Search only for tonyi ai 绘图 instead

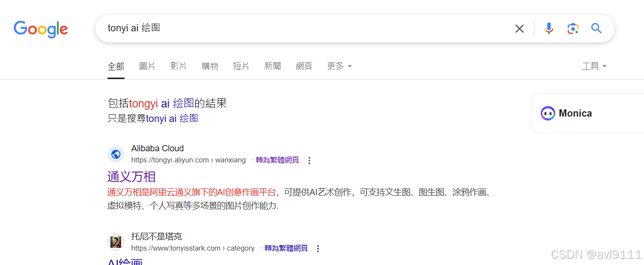tap(172, 118)
